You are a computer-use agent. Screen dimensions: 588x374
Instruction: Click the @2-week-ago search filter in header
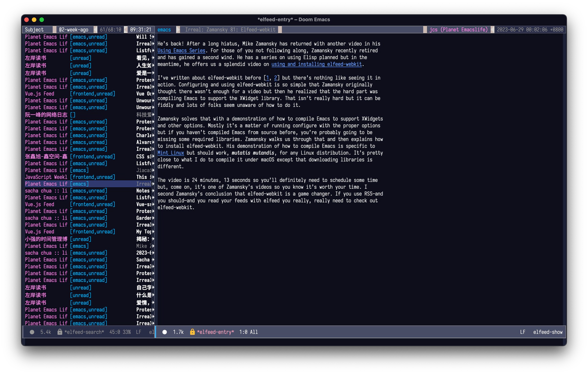click(73, 30)
